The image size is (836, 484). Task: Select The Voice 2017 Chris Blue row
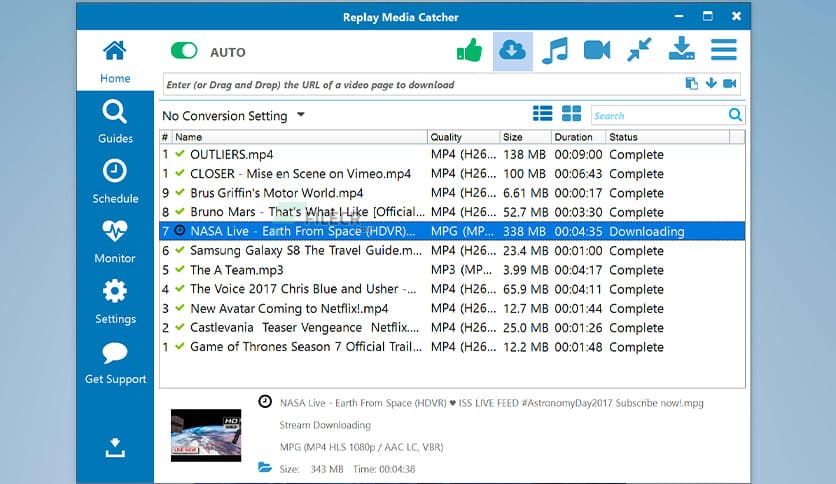point(452,289)
